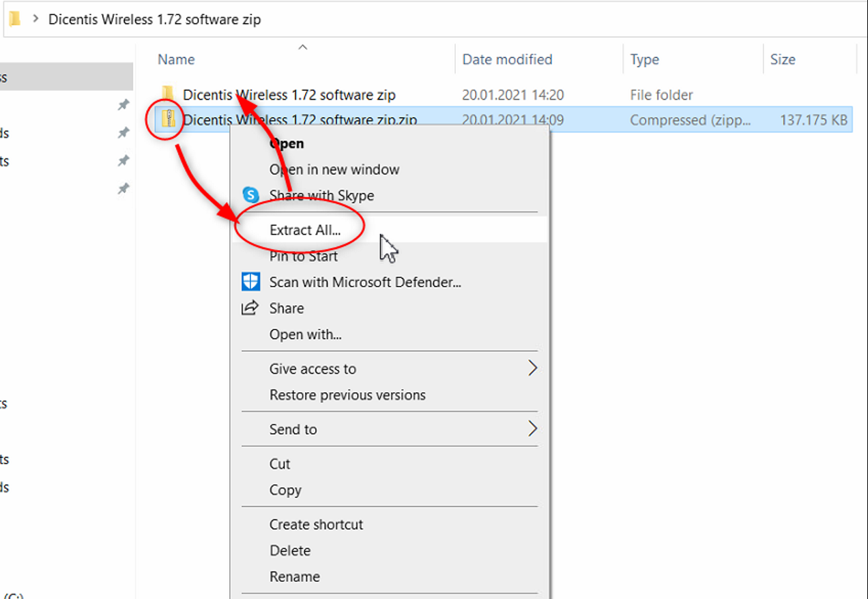Screen dimensions: 868x599
Task: Click the breadcrumb folder icon in address bar
Action: [x=14, y=19]
